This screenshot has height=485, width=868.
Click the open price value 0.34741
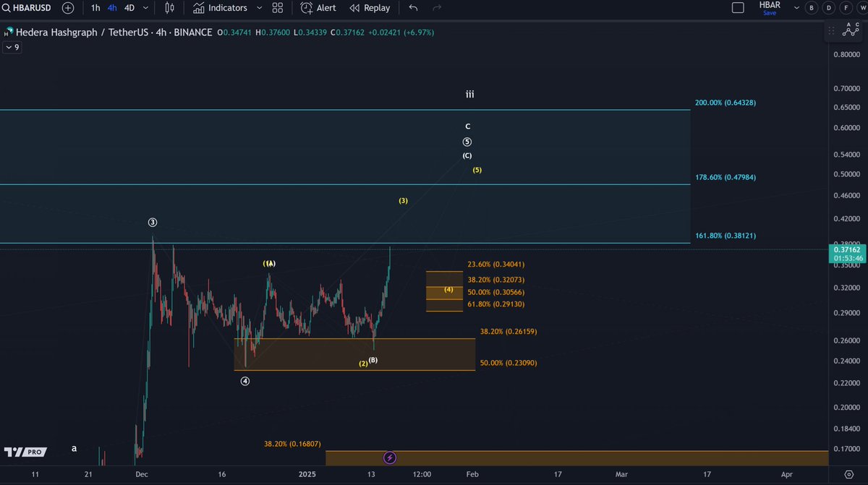pos(238,33)
